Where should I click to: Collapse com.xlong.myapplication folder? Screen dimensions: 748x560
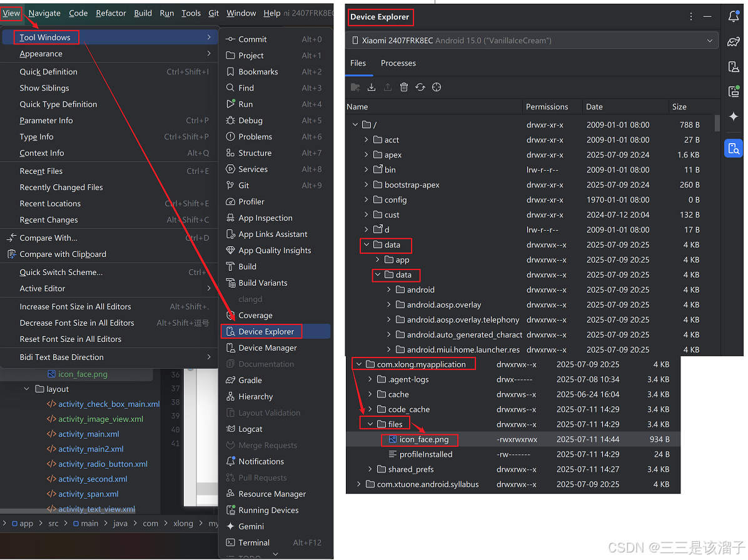[x=359, y=364]
